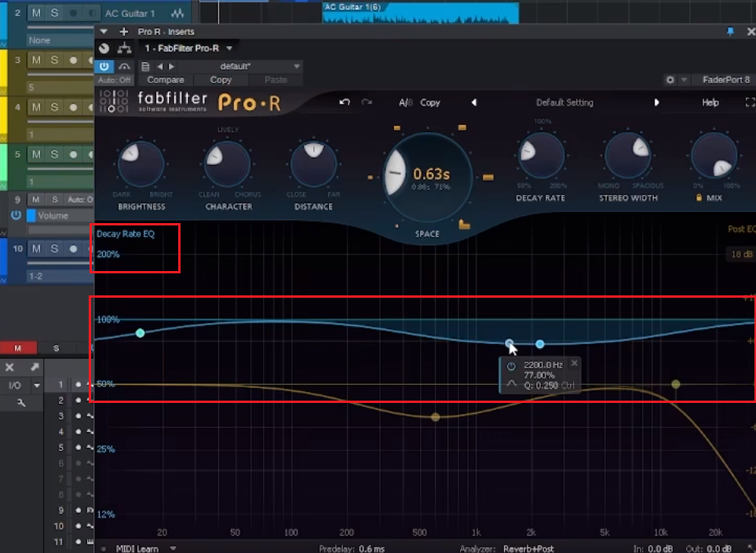Click the routing icon beside the plugin name

point(124,48)
